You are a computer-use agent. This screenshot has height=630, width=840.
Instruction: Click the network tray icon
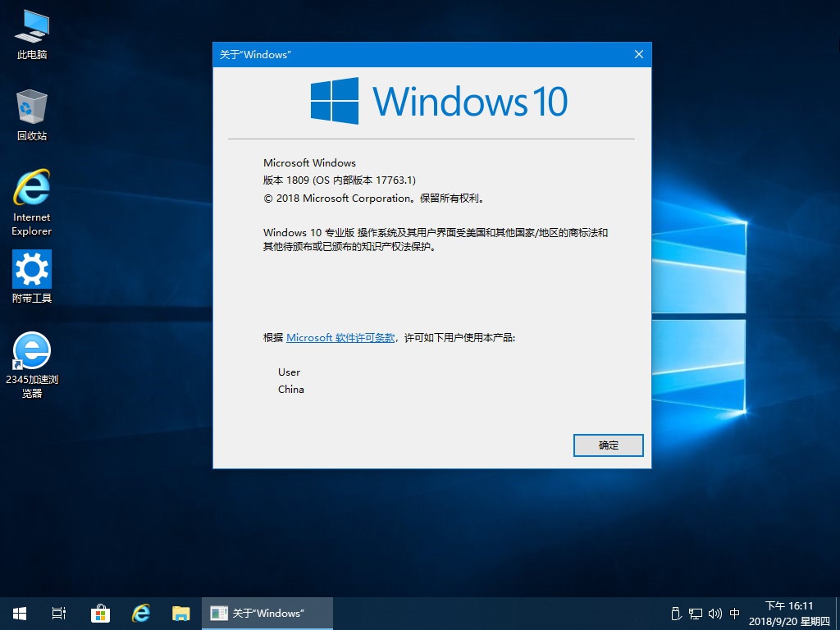pyautogui.click(x=696, y=614)
